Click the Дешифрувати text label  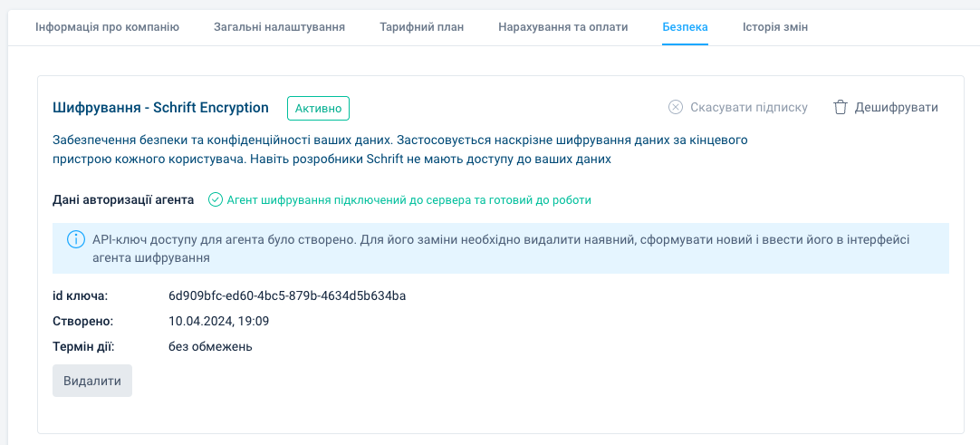coord(897,107)
